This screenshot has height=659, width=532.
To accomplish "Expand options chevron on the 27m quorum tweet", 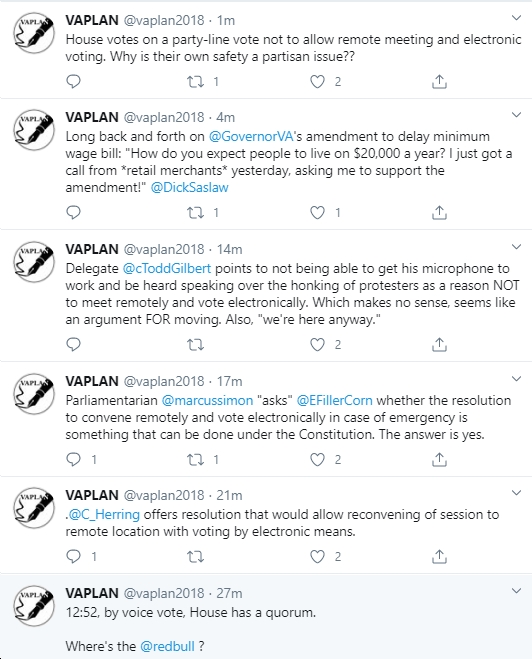I will pyautogui.click(x=516, y=591).
